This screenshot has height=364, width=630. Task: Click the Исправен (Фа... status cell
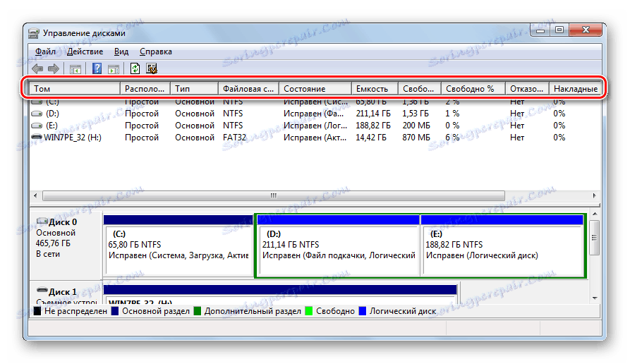click(x=313, y=114)
